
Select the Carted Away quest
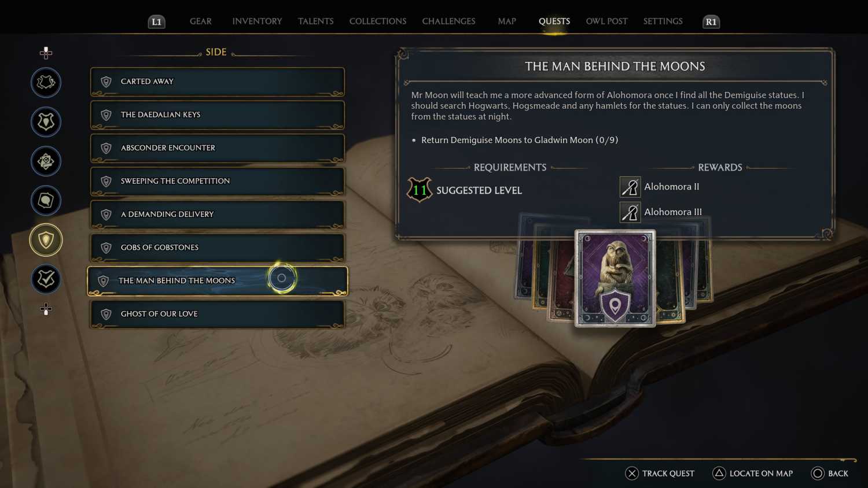(218, 82)
